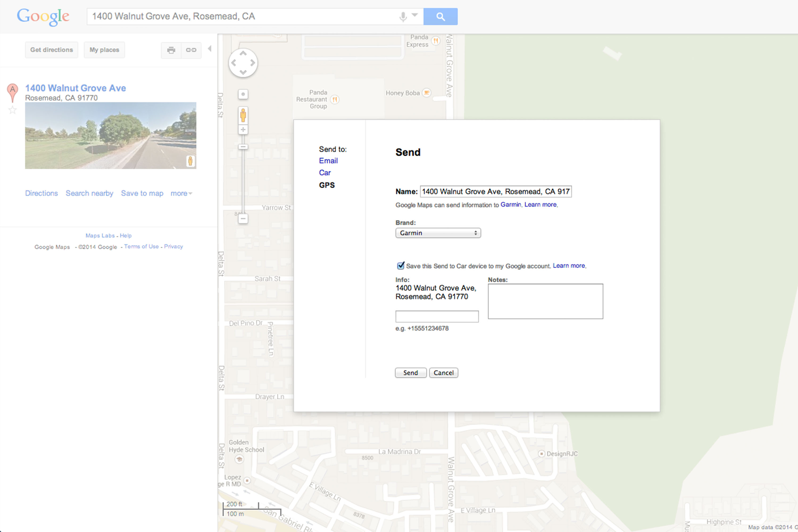The image size is (798, 532).
Task: Open the Brand dropdown showing Garmin
Action: point(438,233)
